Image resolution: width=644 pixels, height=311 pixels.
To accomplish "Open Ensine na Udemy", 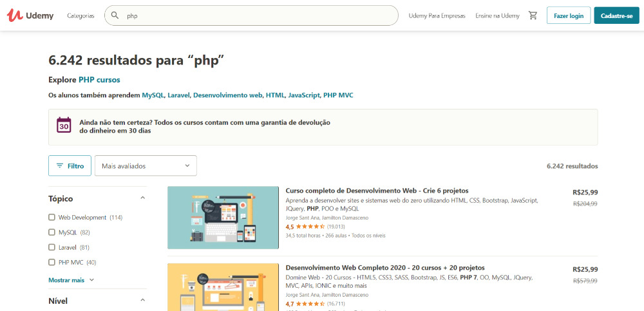I will 497,15.
